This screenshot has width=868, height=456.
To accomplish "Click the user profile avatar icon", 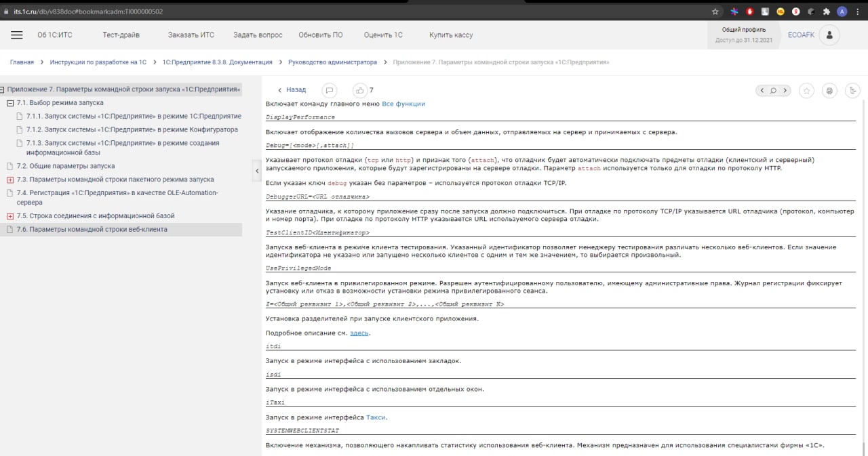I will [829, 35].
